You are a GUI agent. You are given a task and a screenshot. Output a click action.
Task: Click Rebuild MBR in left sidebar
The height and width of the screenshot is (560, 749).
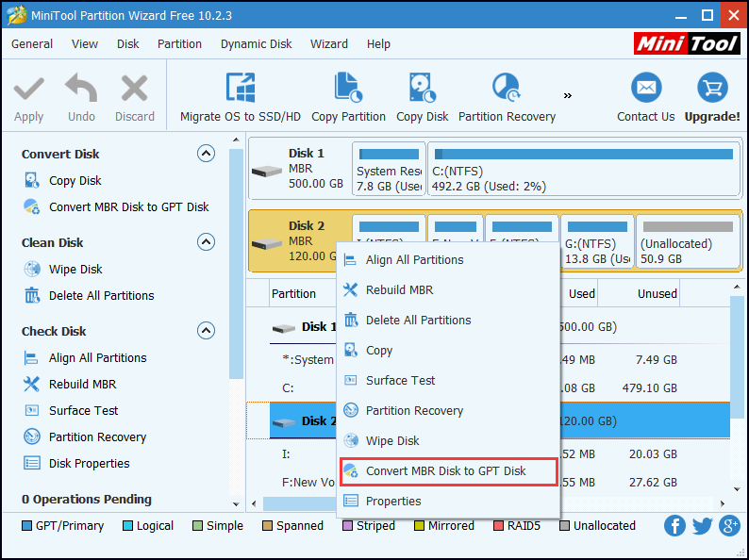(70, 384)
